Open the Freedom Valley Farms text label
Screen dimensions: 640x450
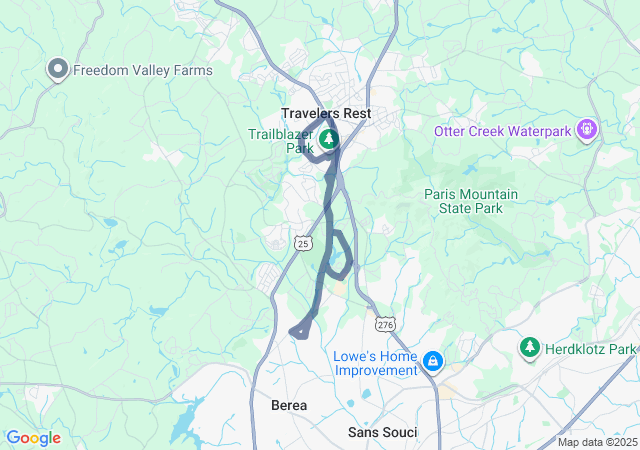tap(143, 70)
